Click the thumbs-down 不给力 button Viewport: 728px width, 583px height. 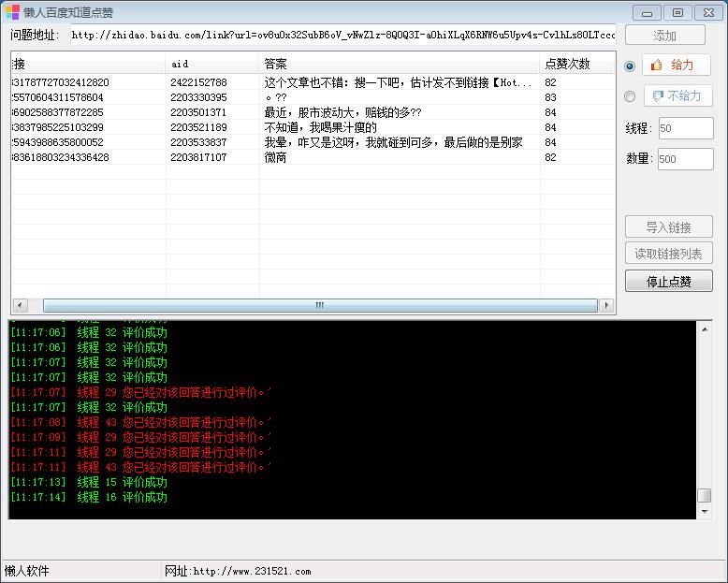pos(677,96)
